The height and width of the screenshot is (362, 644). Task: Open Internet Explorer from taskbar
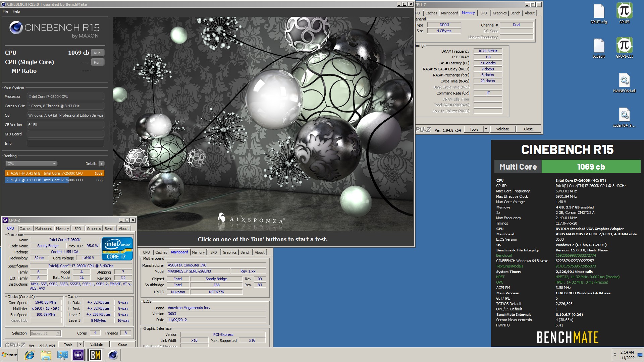click(x=30, y=355)
